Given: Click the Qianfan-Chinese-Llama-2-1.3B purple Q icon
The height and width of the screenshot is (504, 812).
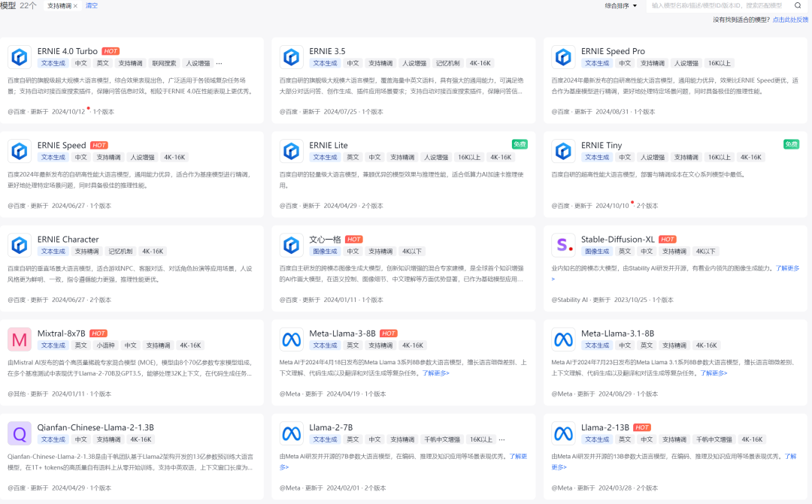Looking at the screenshot, I should click(x=20, y=433).
